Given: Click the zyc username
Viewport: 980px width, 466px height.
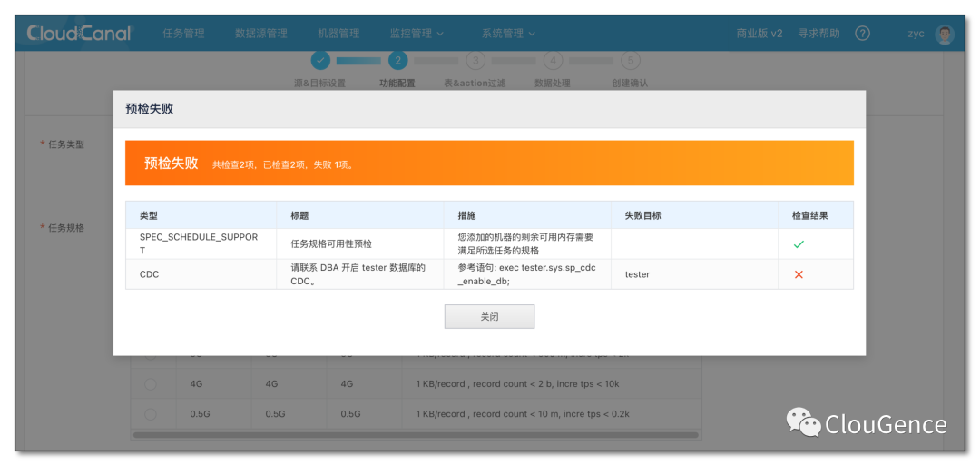Looking at the screenshot, I should click(916, 34).
